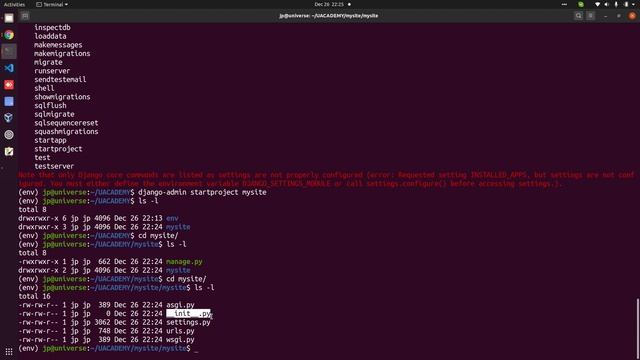Click 'total 16' output line
Viewport: 640px width, 360px height.
pos(34,296)
